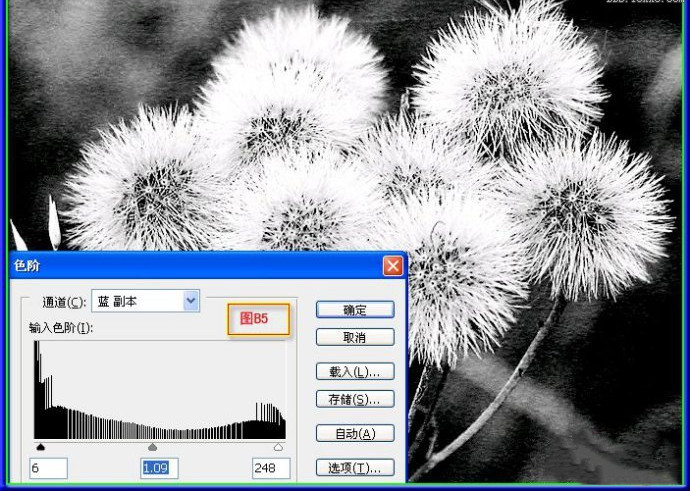Screen dimensions: 690x491
Task: Click the black input level slider triangle
Action: (x=40, y=447)
